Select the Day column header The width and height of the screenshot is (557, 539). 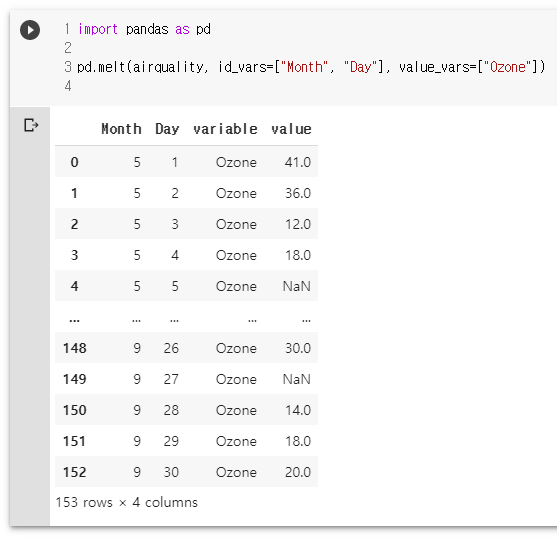[167, 129]
